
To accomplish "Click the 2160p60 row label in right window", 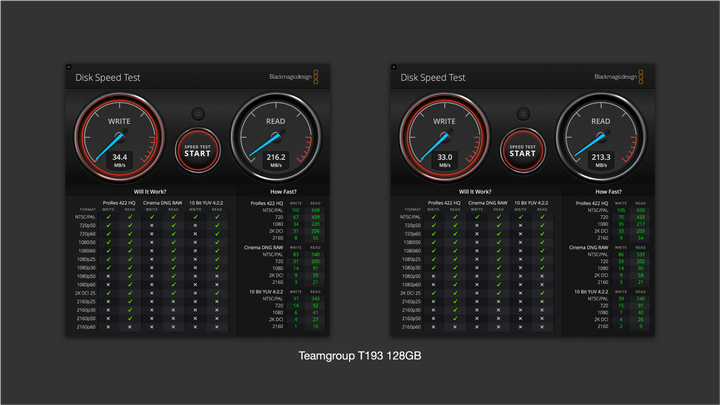I will 411,327.
